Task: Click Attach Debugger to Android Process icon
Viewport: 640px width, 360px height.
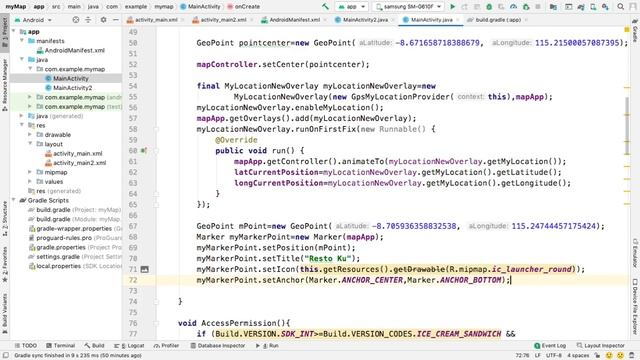Action: pos(526,7)
